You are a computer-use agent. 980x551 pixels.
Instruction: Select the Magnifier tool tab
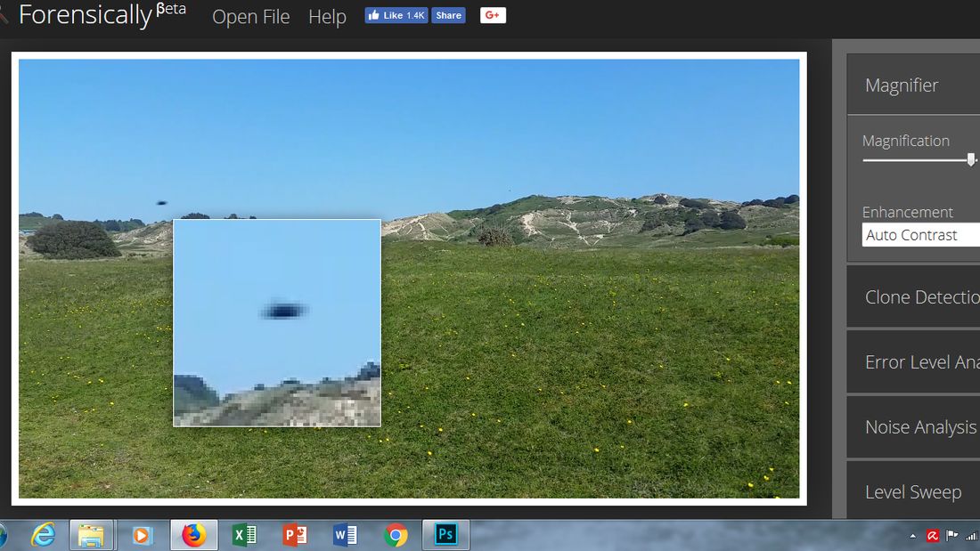pyautogui.click(x=913, y=85)
